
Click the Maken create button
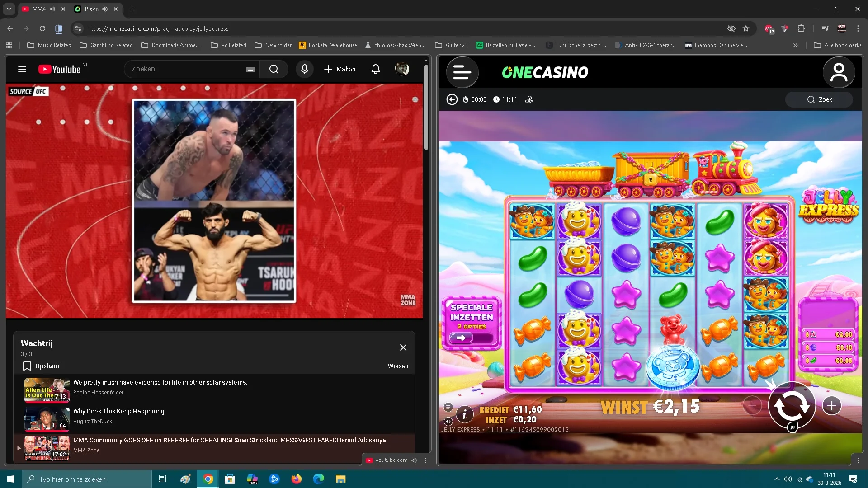(x=340, y=69)
